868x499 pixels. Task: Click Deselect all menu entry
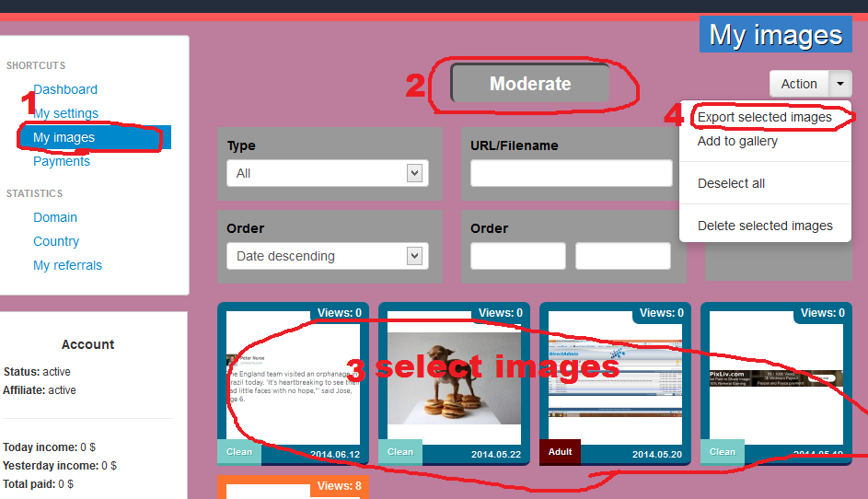pos(731,183)
